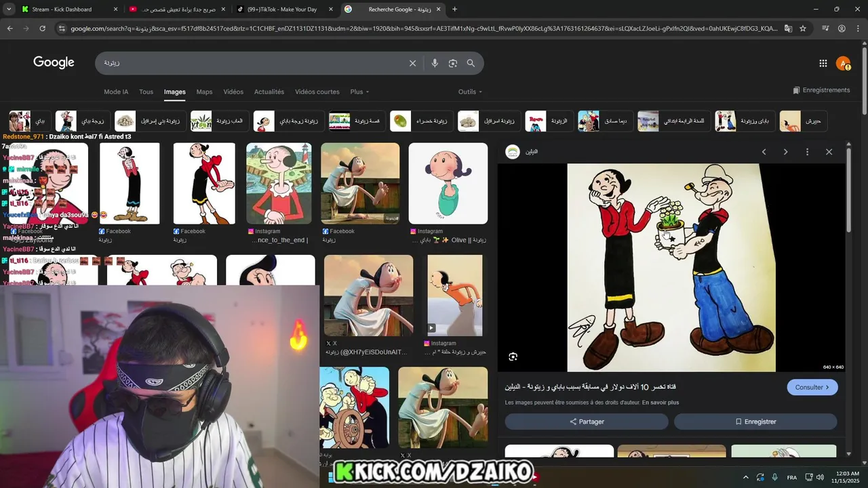Screen dimensions: 868x488
Task: Clear the search box with the X icon
Action: (412, 63)
